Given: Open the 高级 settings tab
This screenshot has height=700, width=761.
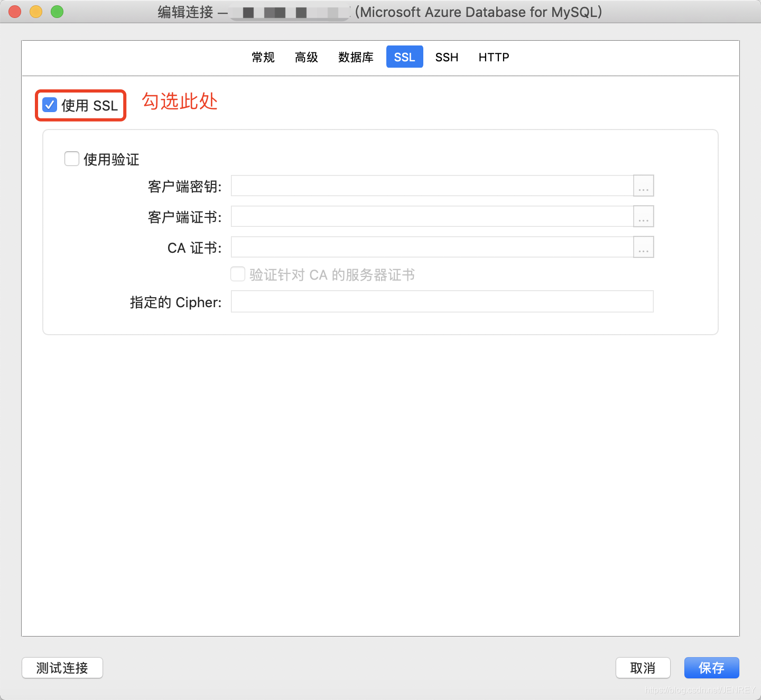Looking at the screenshot, I should (x=305, y=57).
